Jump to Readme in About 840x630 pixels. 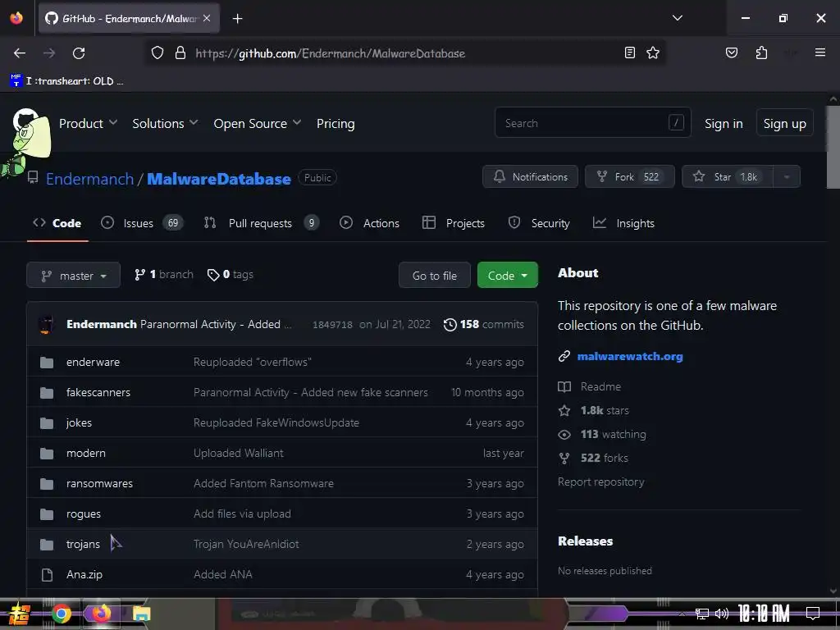(x=589, y=386)
